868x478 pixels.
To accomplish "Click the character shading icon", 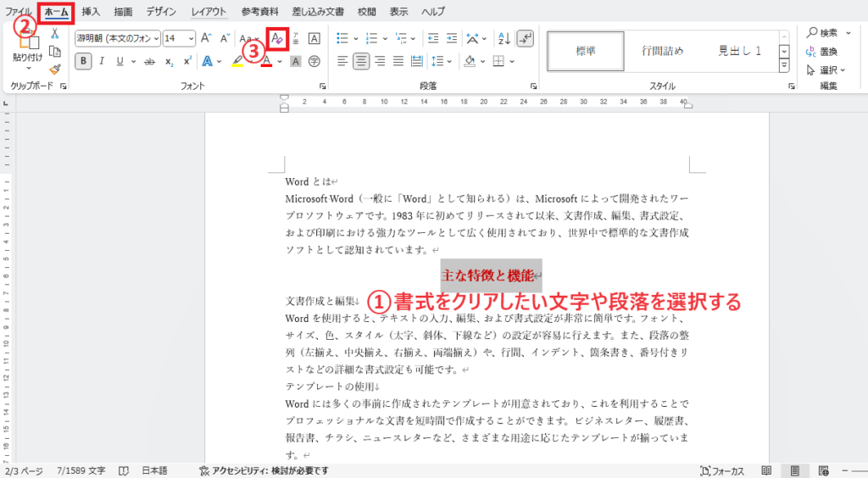I will [x=296, y=61].
